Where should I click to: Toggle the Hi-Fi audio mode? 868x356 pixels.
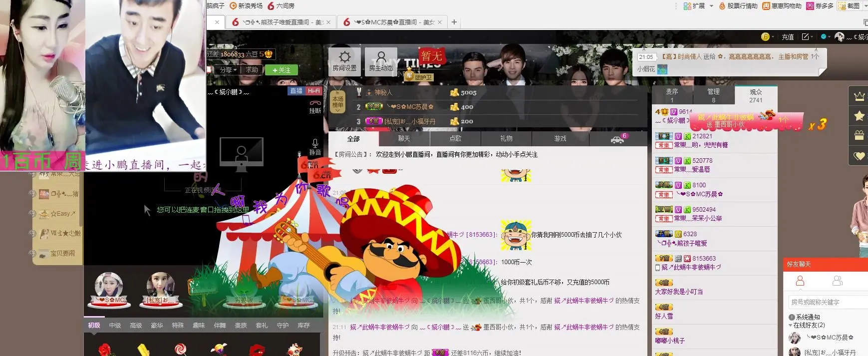[x=314, y=91]
